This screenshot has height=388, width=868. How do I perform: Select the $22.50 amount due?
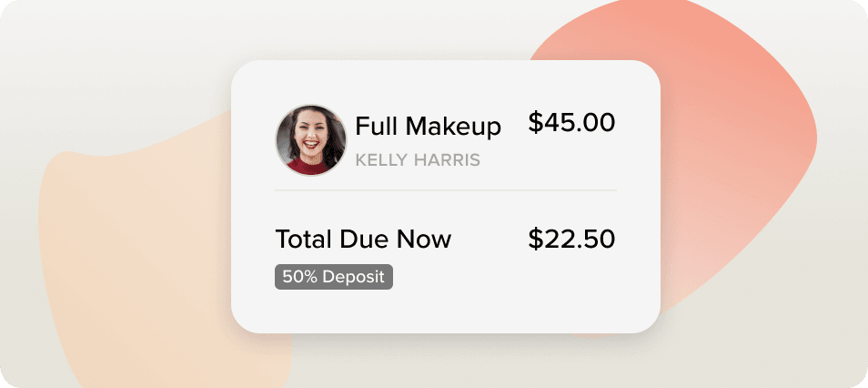tap(571, 239)
